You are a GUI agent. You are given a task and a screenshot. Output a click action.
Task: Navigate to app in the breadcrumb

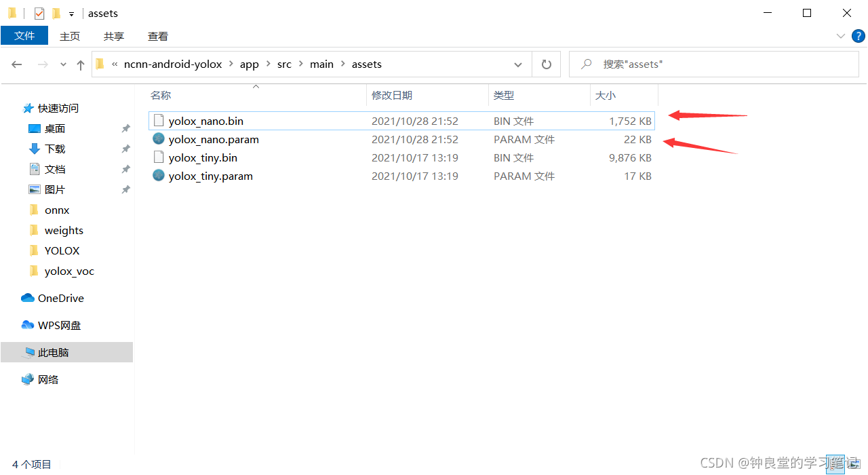pyautogui.click(x=250, y=64)
